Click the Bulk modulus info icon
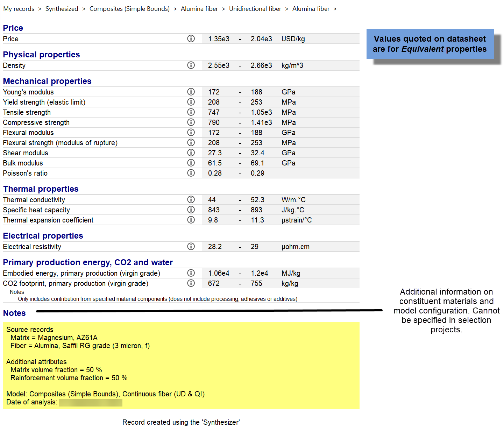The height and width of the screenshot is (431, 504). [191, 163]
